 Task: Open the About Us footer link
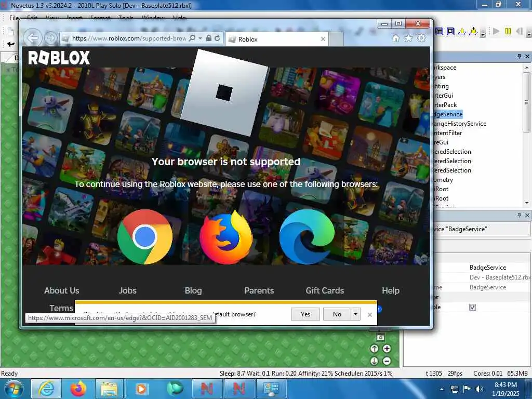point(62,291)
